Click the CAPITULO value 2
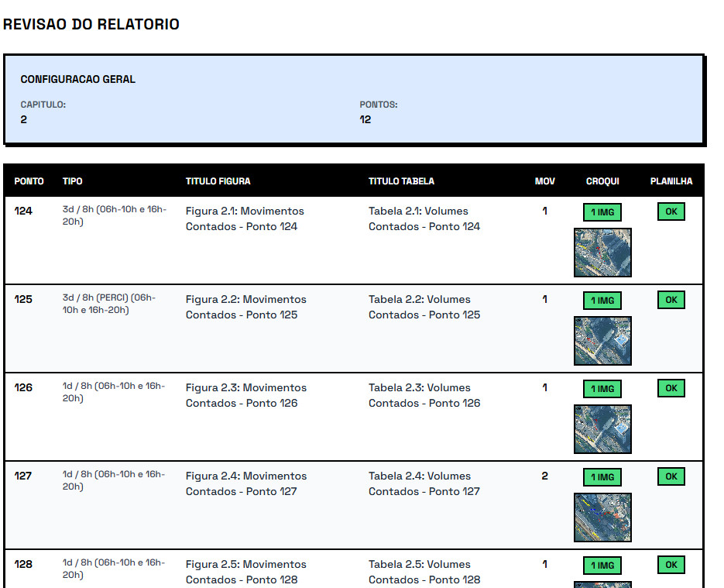 point(23,119)
